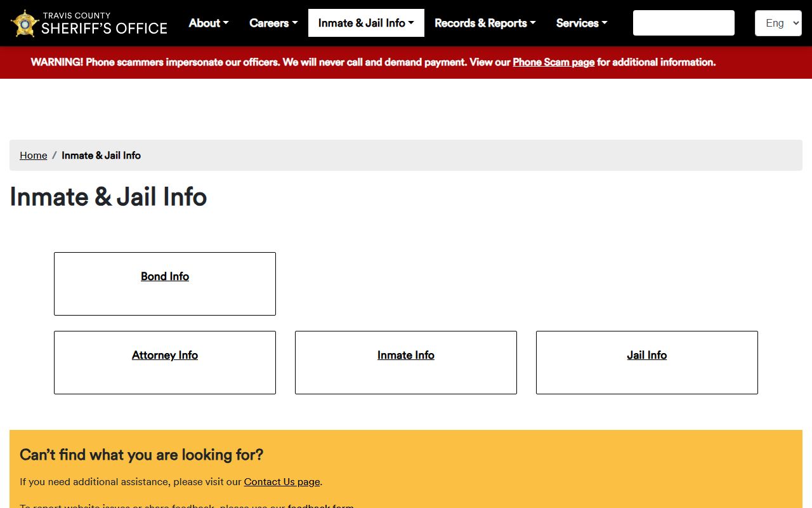Open the Attorney Info card link

tap(165, 356)
